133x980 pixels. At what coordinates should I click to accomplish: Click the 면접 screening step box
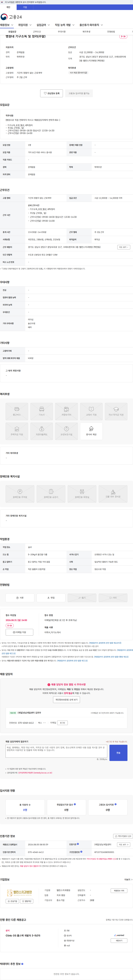(51, 598)
